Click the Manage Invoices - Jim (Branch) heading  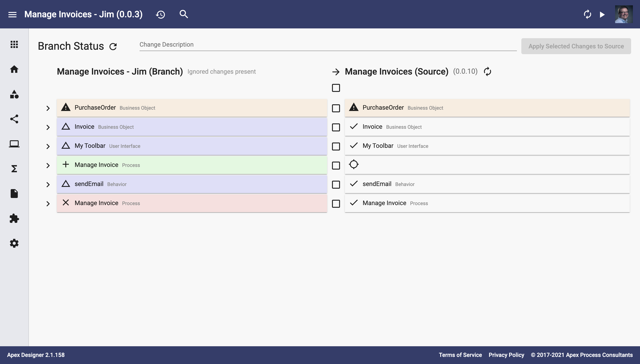click(x=120, y=71)
